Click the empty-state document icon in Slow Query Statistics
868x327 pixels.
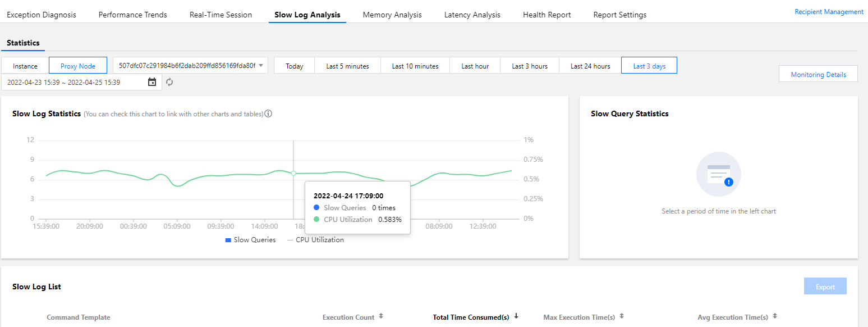(719, 174)
